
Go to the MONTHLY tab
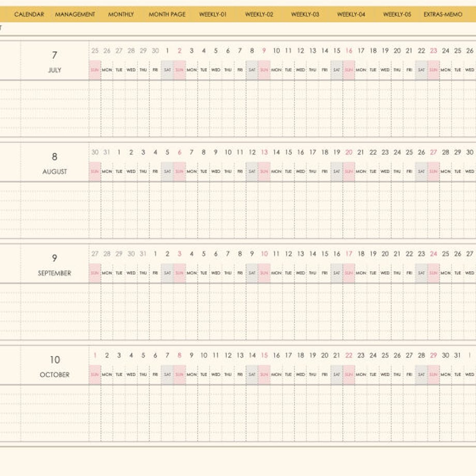click(x=121, y=14)
